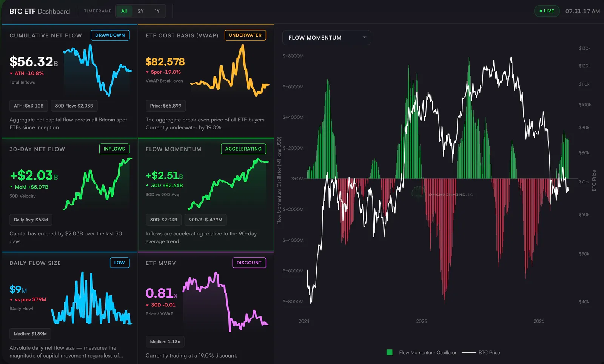604x364 pixels.
Task: Click the $9M daily flow size value
Action: (x=18, y=289)
